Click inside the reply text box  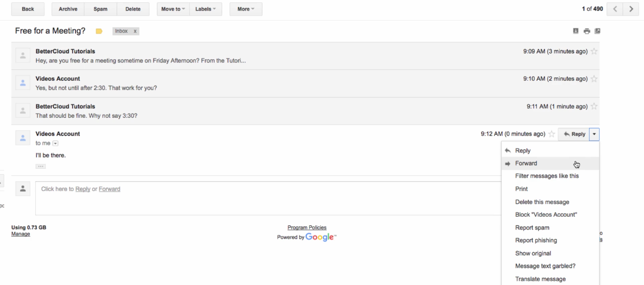pos(268,198)
